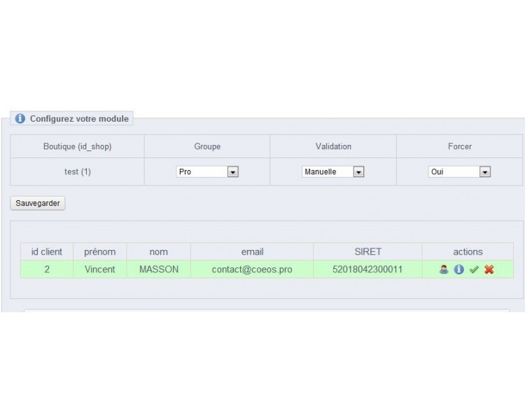Select the shop cell 'test (1)'
This screenshot has width=525, height=420.
click(x=77, y=171)
